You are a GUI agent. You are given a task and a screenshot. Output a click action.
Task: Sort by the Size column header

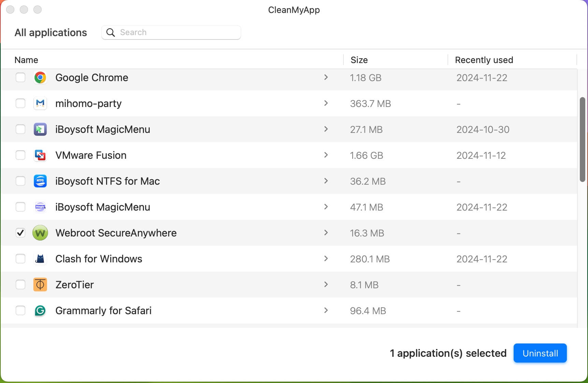click(x=359, y=60)
